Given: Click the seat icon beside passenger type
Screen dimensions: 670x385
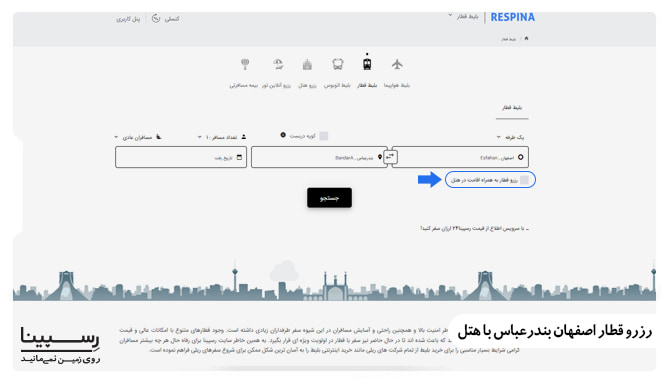Looking at the screenshot, I should point(159,137).
